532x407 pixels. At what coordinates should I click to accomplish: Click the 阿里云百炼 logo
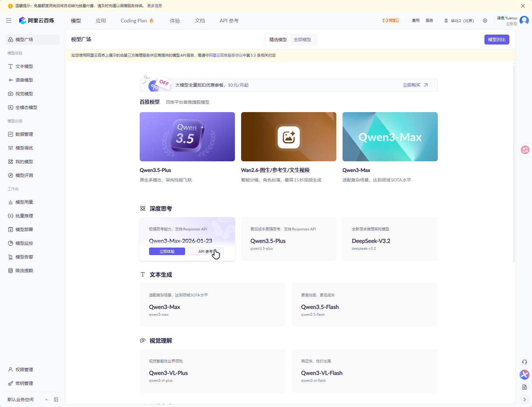(37, 21)
